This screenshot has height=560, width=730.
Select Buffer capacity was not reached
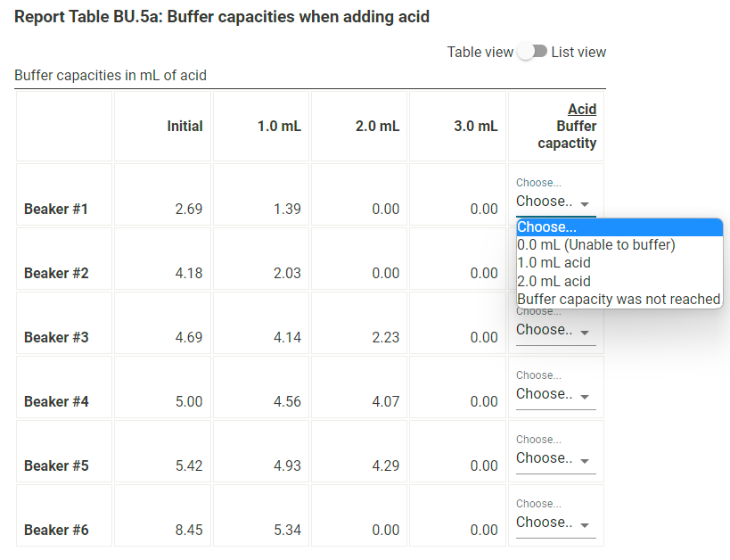pyautogui.click(x=619, y=299)
